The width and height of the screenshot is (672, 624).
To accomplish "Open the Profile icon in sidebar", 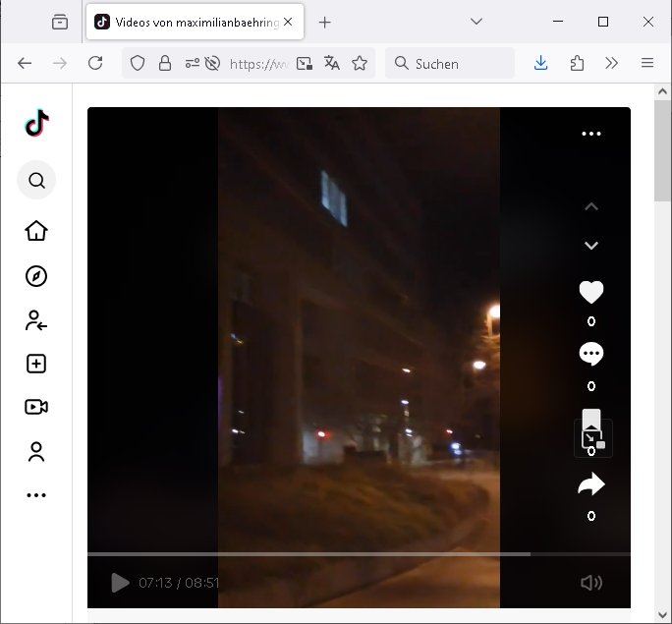I will click(36, 452).
